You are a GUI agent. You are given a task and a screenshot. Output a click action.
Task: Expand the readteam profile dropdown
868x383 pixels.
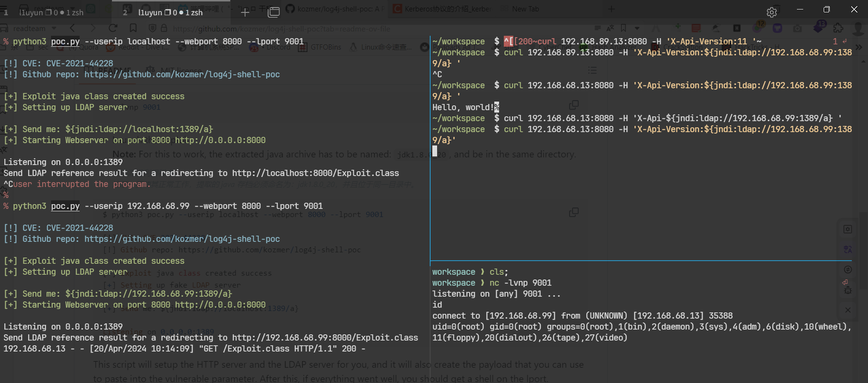(54, 29)
